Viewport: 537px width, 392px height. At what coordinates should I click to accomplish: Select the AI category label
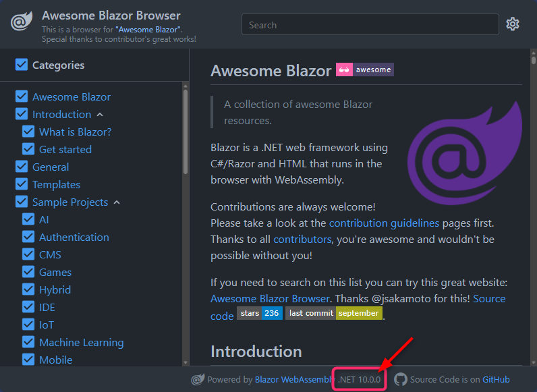pyautogui.click(x=44, y=220)
